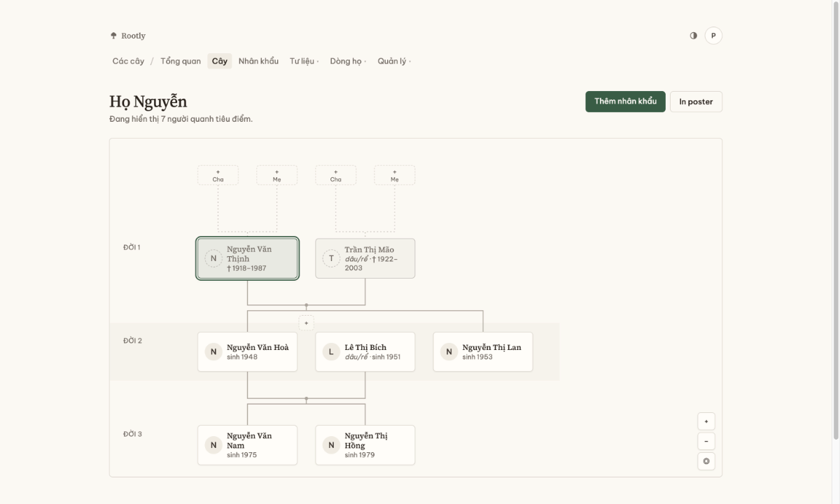Choose the Nguyễn Thị Lan card
The height and width of the screenshot is (504, 840).
click(483, 351)
